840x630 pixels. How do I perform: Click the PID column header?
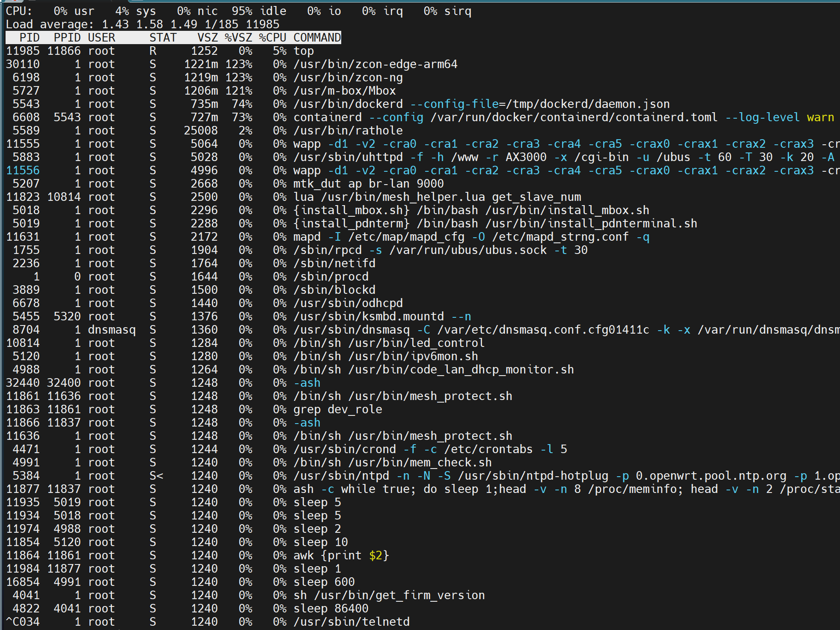pos(29,38)
